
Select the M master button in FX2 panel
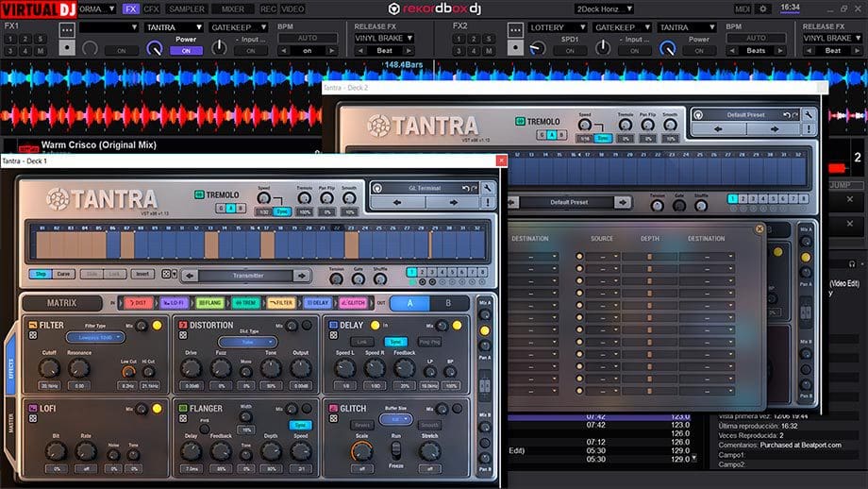489,50
